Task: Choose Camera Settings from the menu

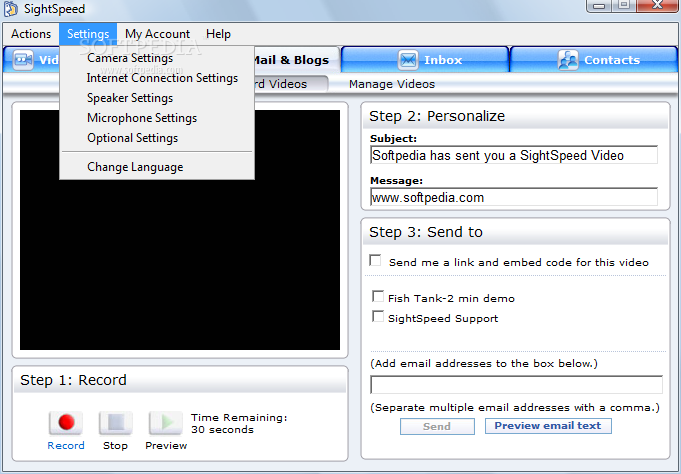Action: coord(157,58)
